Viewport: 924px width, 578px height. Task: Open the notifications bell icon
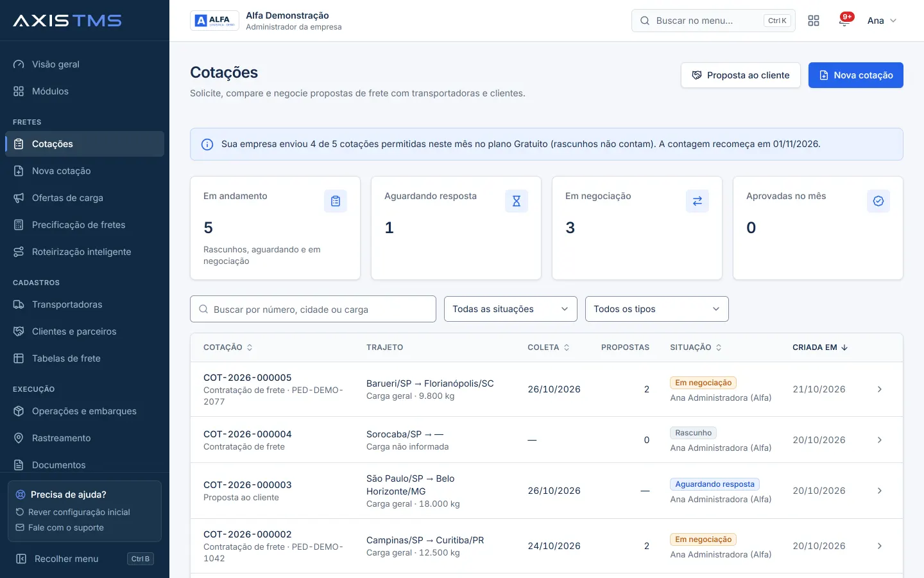click(844, 21)
